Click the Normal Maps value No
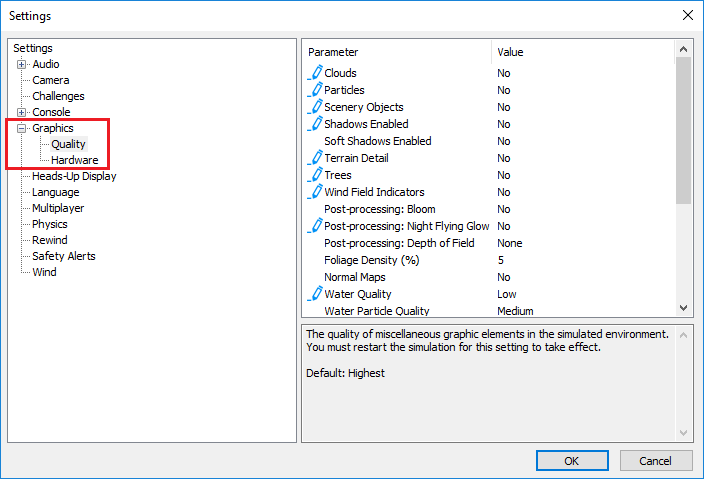The image size is (704, 479). click(x=504, y=277)
